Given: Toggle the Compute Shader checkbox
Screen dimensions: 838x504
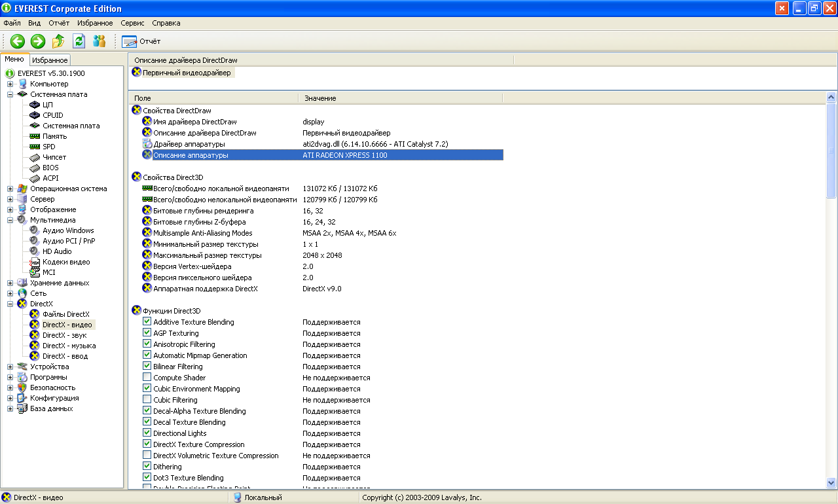Looking at the screenshot, I should click(x=147, y=378).
